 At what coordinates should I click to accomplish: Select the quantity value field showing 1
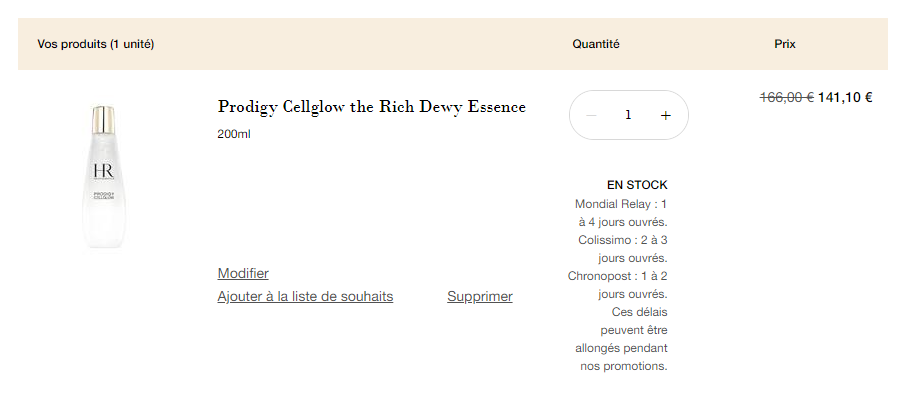pyautogui.click(x=628, y=115)
